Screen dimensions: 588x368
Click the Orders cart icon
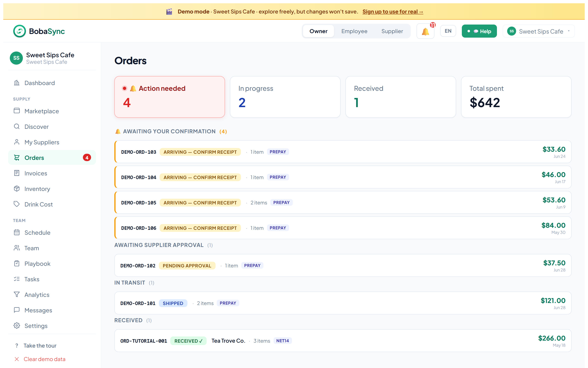pos(17,158)
